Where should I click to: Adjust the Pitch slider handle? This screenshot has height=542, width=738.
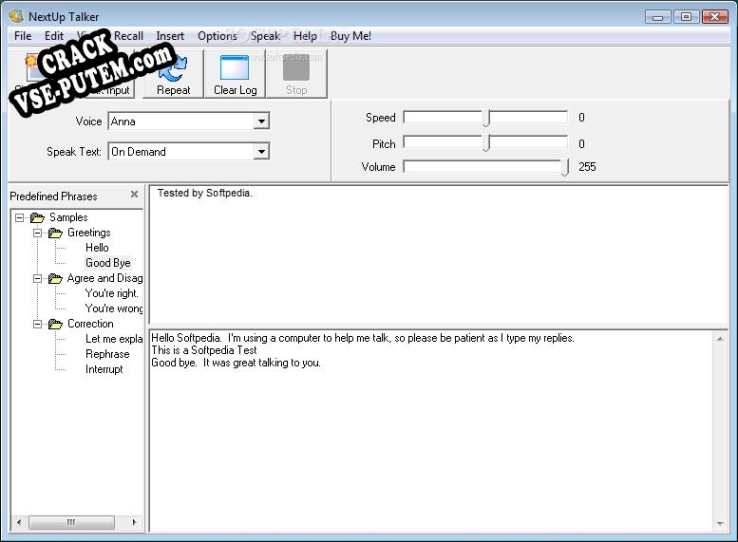[487, 143]
